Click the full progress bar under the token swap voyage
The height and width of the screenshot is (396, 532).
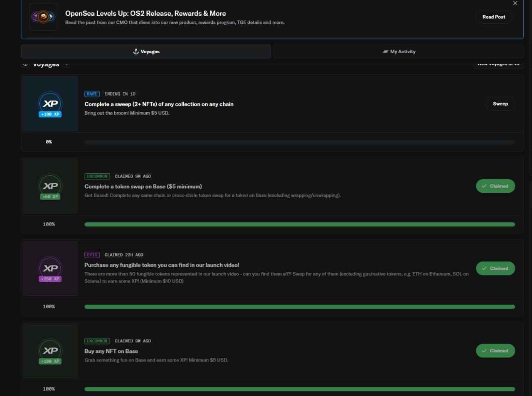click(300, 224)
